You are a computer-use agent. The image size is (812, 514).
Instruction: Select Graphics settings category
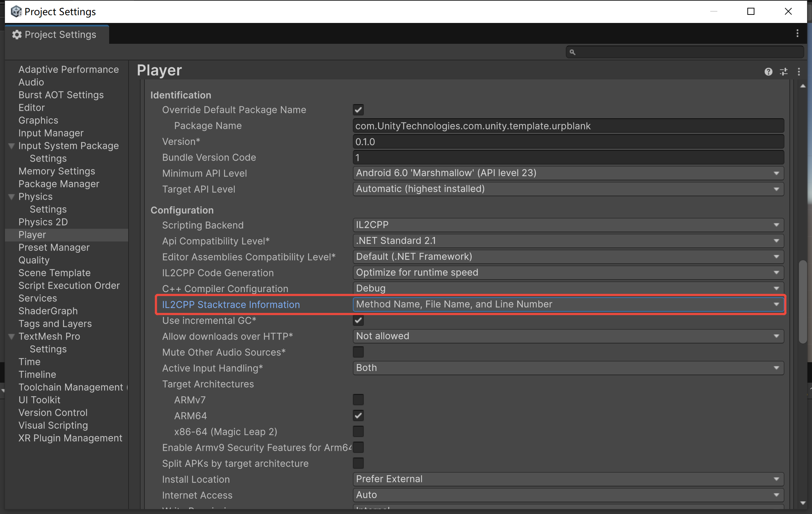tap(38, 120)
